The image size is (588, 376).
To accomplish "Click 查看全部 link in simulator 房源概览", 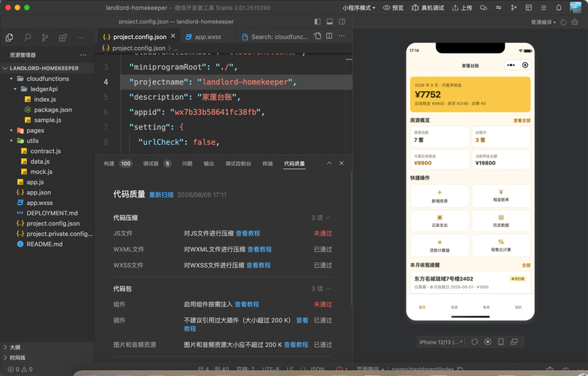I will point(522,120).
